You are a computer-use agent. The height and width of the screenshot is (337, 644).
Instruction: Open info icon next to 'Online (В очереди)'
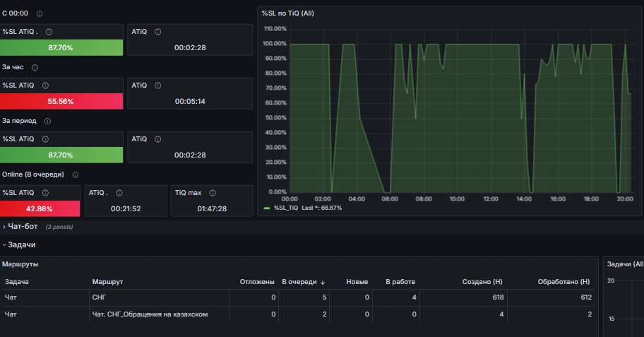[x=76, y=175]
